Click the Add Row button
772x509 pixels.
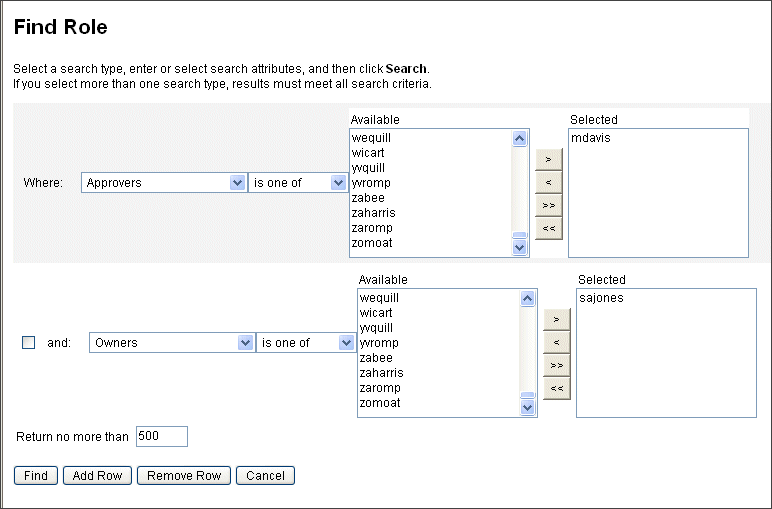97,476
